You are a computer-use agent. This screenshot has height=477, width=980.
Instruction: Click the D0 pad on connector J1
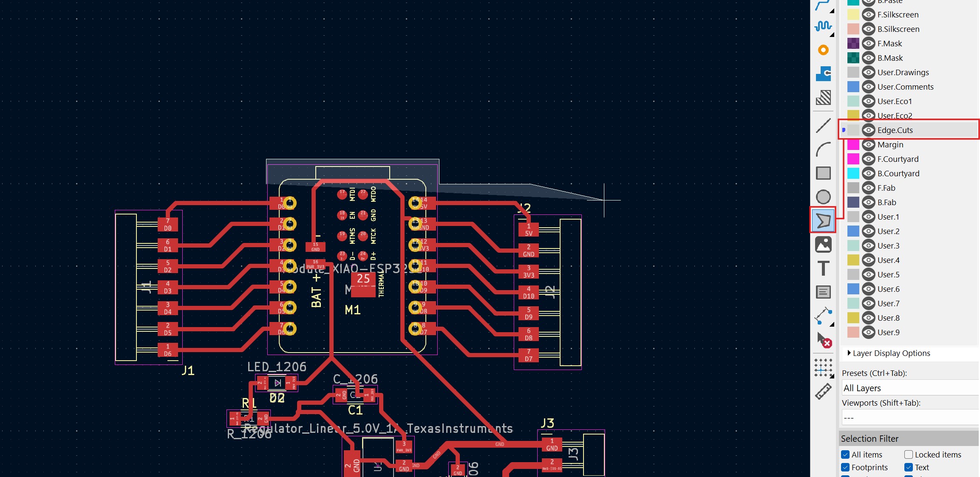pyautogui.click(x=168, y=224)
